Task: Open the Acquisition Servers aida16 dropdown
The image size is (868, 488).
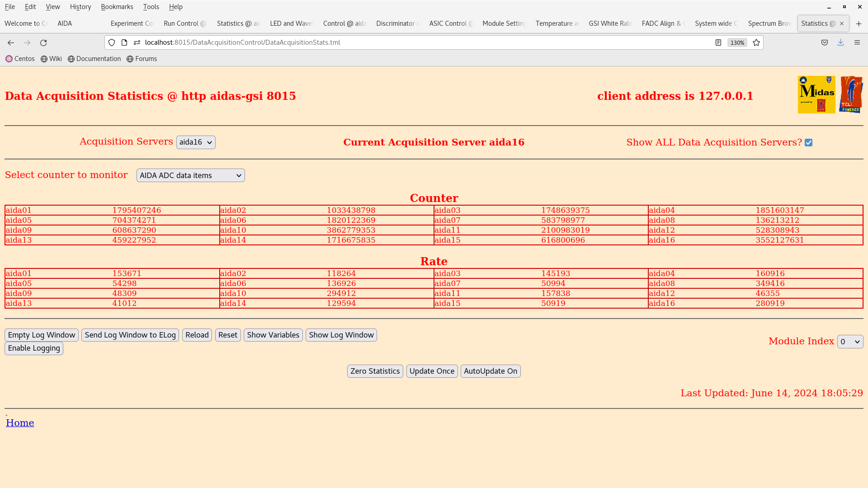Action: [195, 142]
